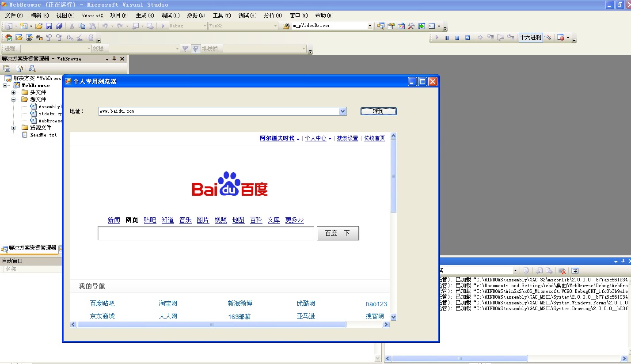Viewport: 631px width, 364px height.
Task: Click the Open File folder icon
Action: point(39,26)
